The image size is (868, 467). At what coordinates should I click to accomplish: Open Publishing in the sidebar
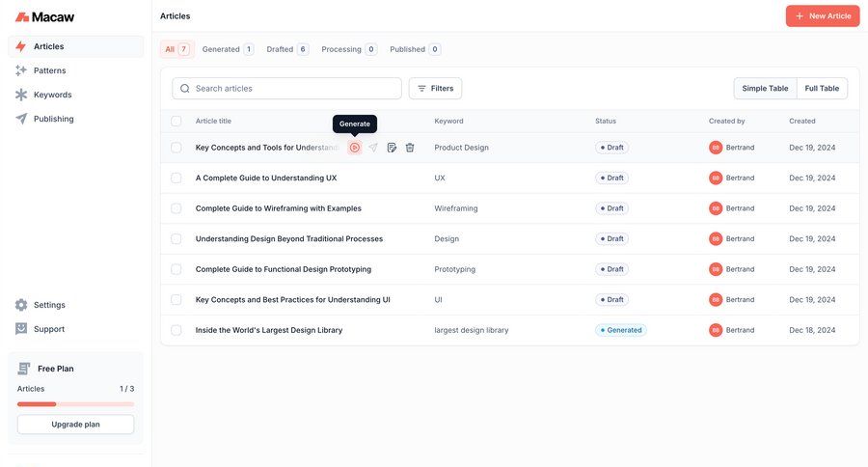(76, 119)
